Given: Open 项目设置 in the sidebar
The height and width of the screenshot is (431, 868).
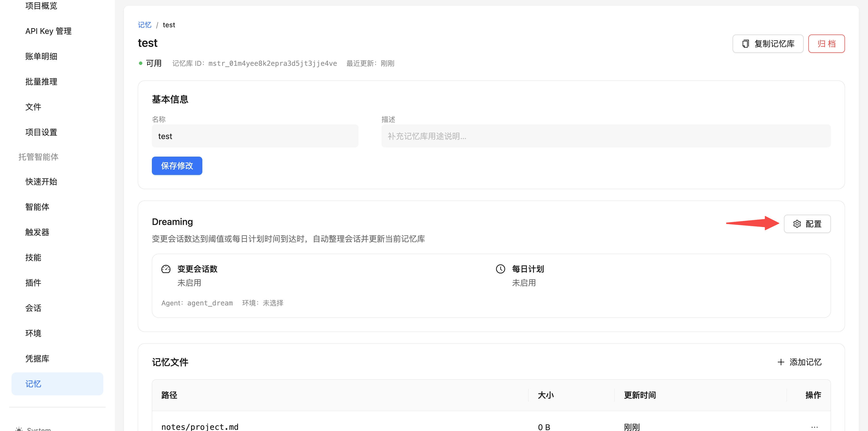Looking at the screenshot, I should click(x=41, y=132).
